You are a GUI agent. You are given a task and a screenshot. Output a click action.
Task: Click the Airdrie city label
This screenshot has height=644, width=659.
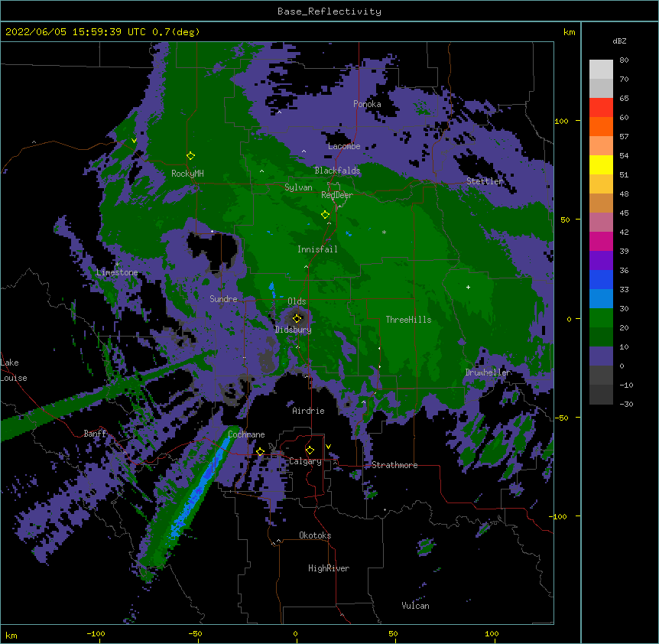point(308,411)
